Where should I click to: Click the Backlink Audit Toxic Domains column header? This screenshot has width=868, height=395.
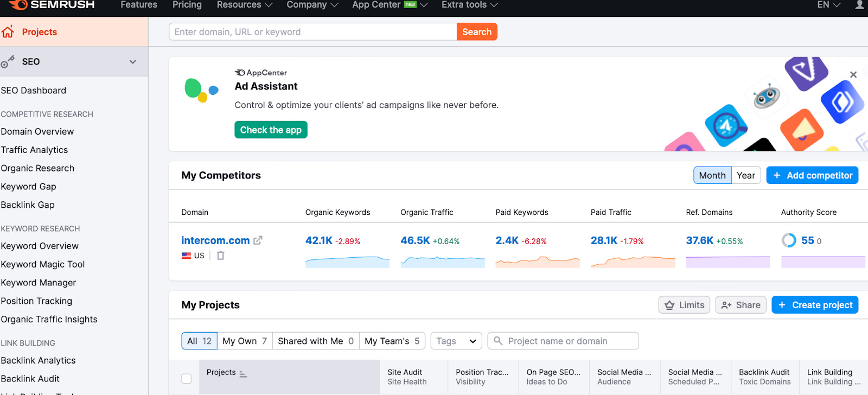coord(765,377)
